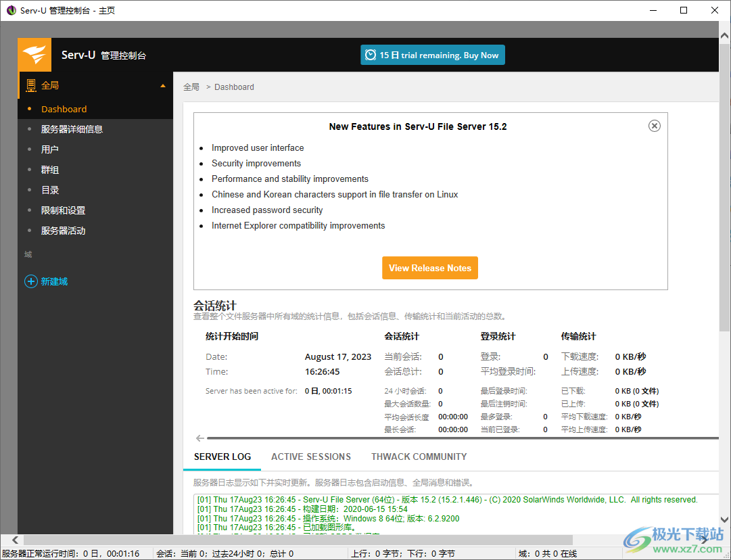
Task: Minimize the Serv-U window
Action: [x=653, y=10]
